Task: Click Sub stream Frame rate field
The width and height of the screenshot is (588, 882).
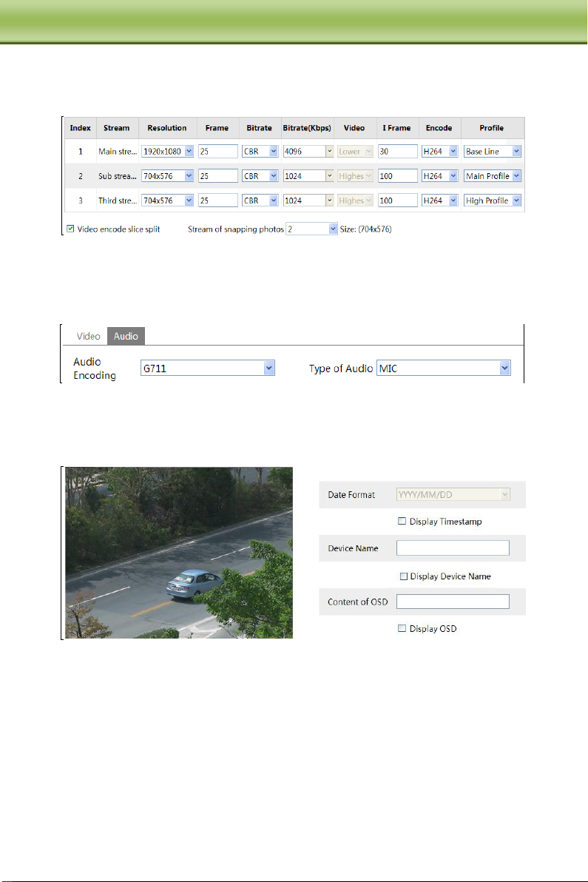Action: coord(217,176)
